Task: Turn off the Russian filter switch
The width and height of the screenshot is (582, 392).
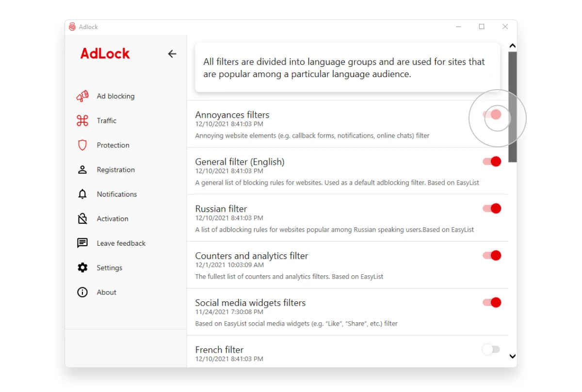Action: click(x=492, y=208)
